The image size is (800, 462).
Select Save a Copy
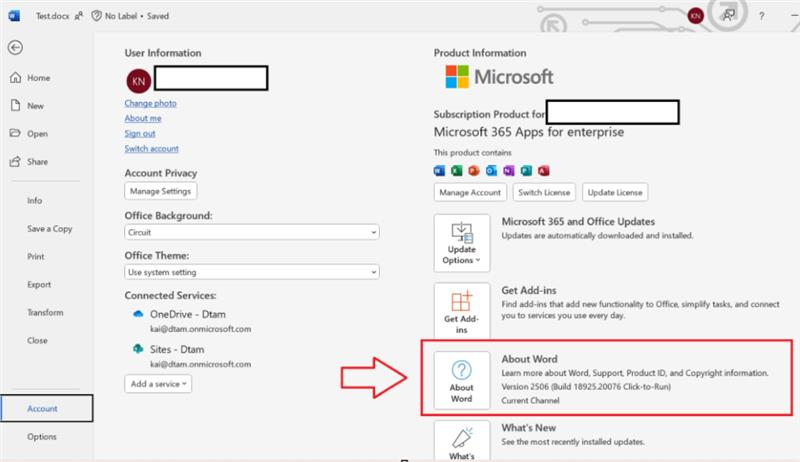point(49,229)
